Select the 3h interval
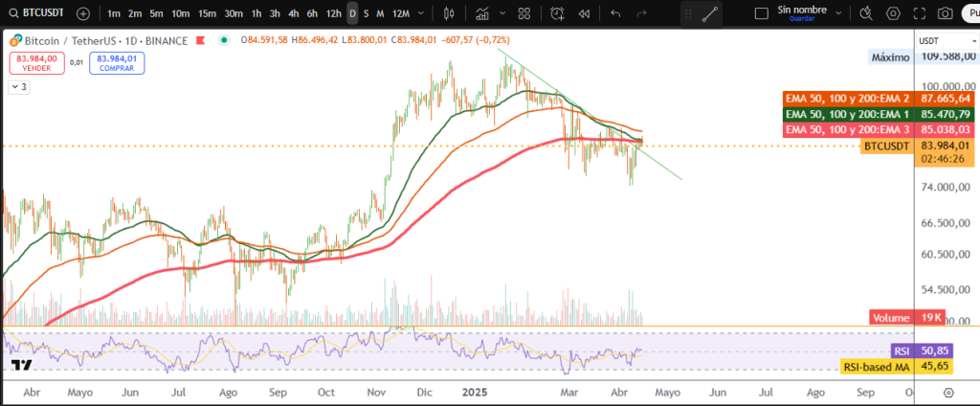 pyautogui.click(x=275, y=13)
